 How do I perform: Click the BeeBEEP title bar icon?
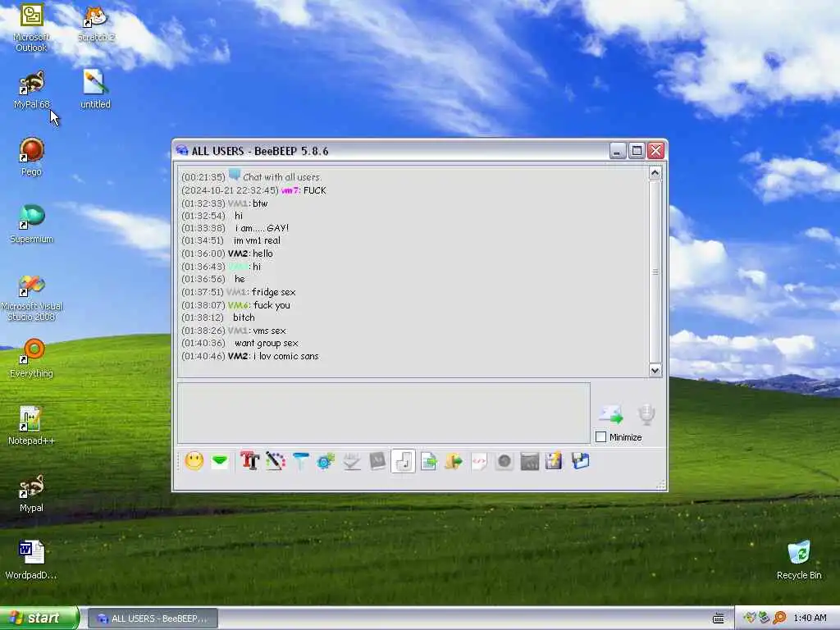click(182, 151)
